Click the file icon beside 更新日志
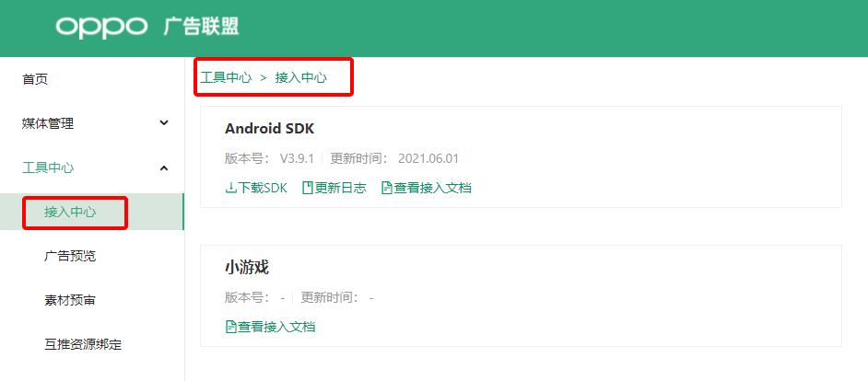The width and height of the screenshot is (868, 381). tap(308, 188)
